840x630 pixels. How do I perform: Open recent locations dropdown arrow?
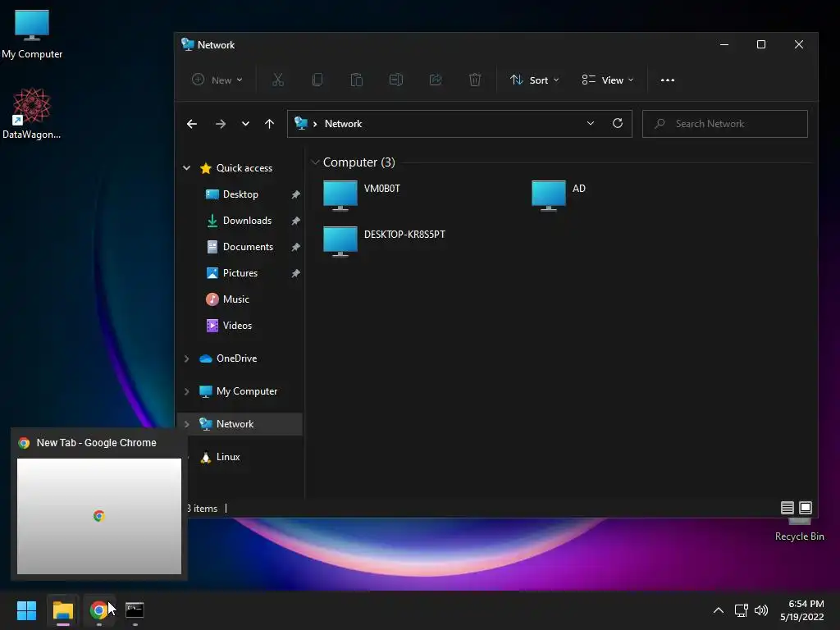point(245,124)
